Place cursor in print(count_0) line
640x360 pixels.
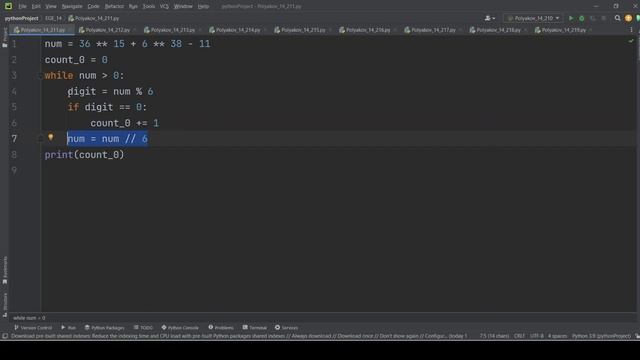(84, 155)
